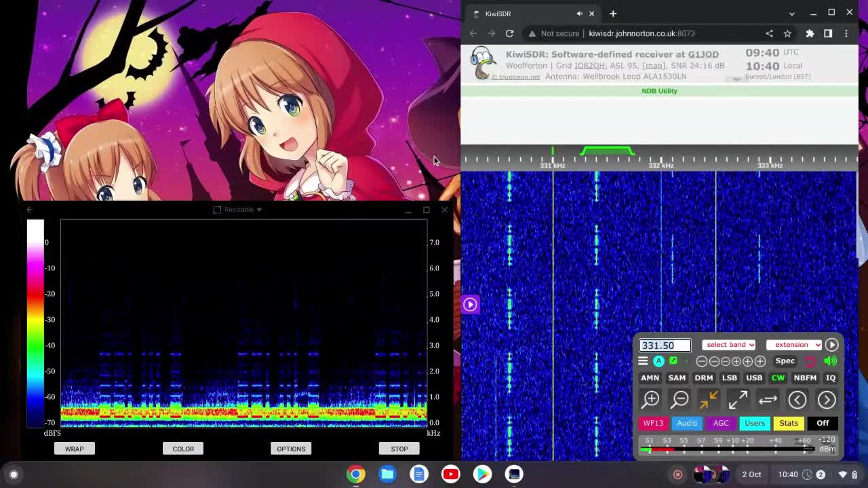Select SAM demodulation mode

click(x=677, y=378)
